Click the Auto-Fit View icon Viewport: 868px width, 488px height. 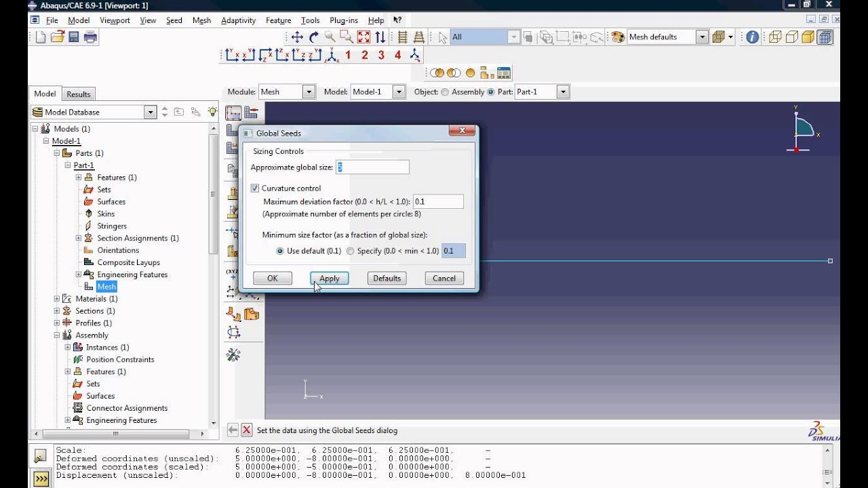click(363, 37)
